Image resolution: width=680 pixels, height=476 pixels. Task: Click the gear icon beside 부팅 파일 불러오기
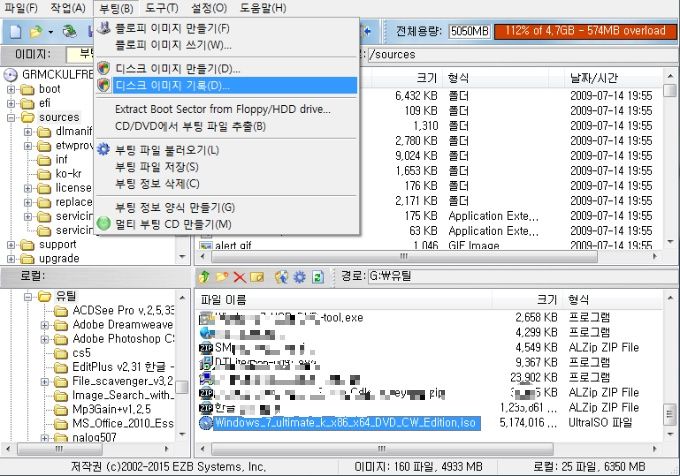(x=104, y=150)
